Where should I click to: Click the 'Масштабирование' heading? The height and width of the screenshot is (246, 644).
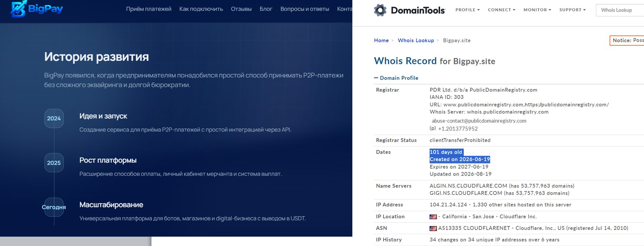pos(111,205)
